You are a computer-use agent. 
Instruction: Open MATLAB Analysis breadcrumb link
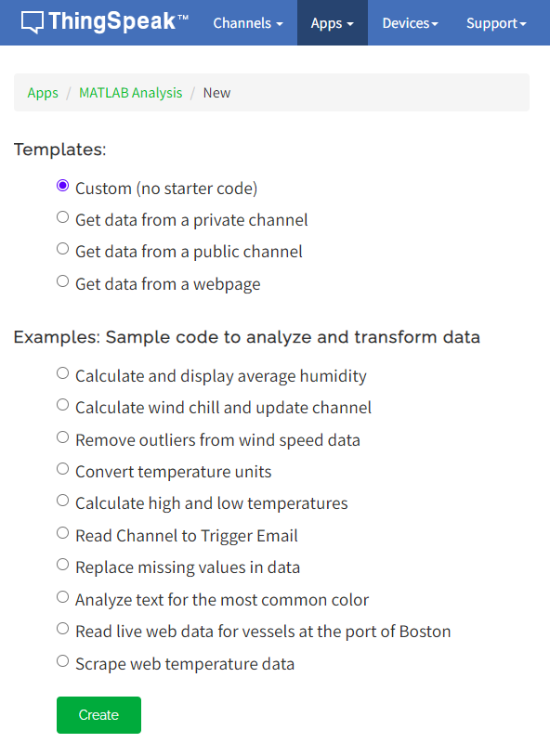click(x=131, y=93)
